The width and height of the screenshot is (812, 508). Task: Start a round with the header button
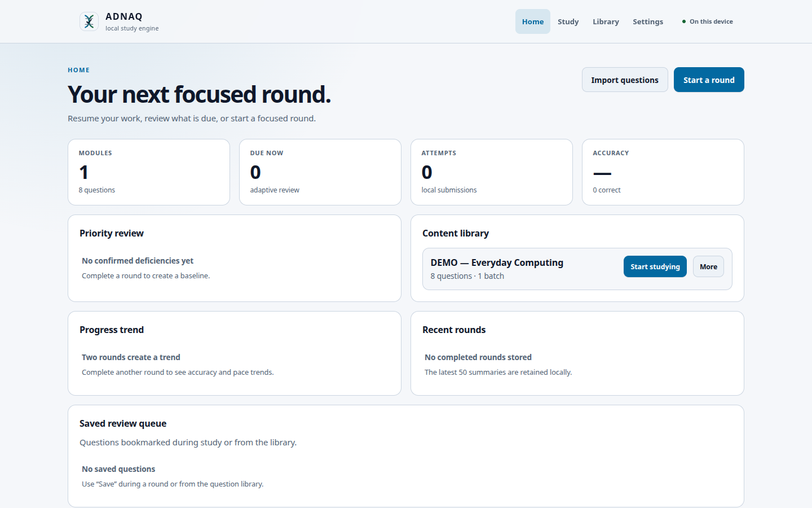pos(709,80)
